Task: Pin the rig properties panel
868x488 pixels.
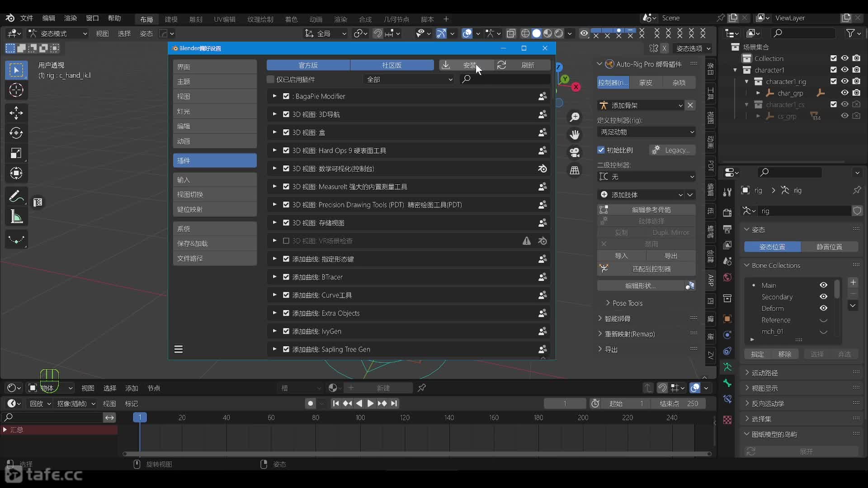Action: click(x=857, y=190)
